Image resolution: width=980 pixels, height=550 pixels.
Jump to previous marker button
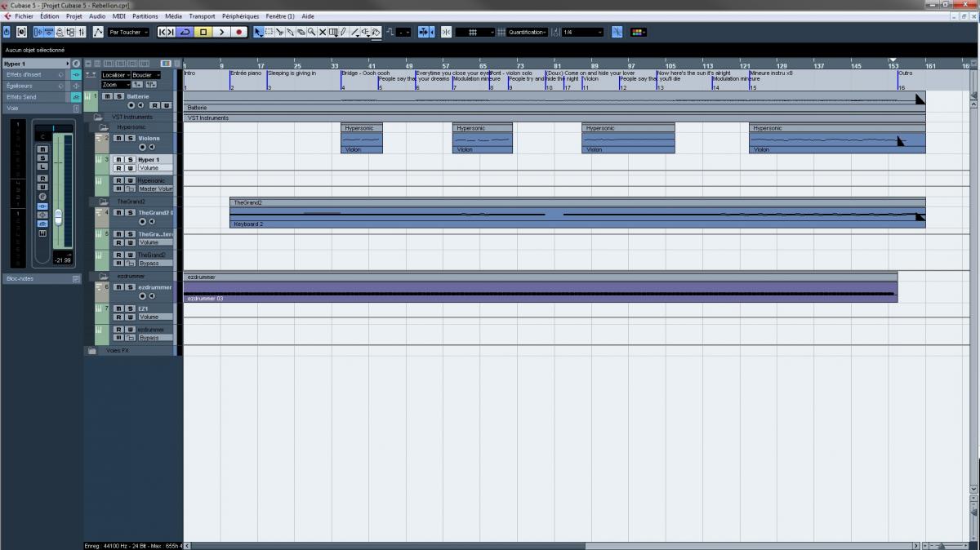click(x=162, y=32)
